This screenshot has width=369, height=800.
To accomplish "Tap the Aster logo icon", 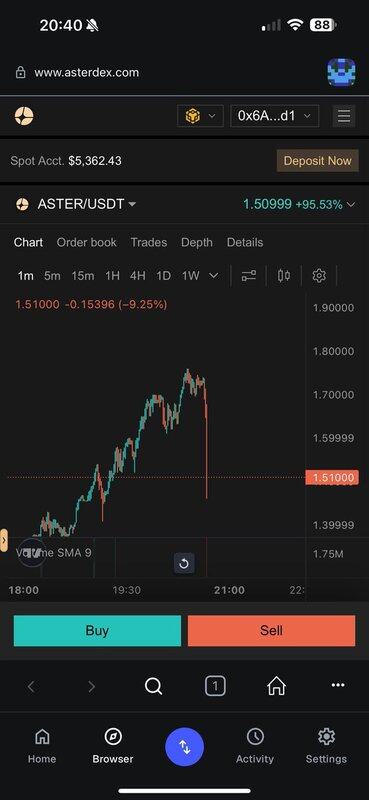I will (x=24, y=116).
